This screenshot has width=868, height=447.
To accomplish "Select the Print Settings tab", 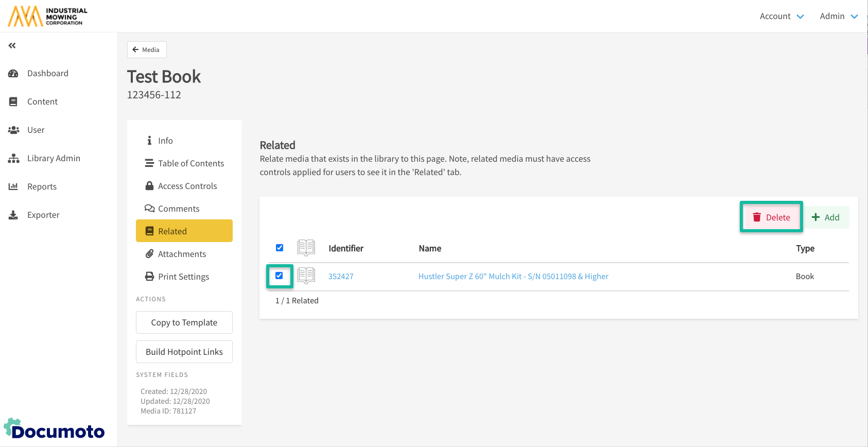I will pos(183,277).
